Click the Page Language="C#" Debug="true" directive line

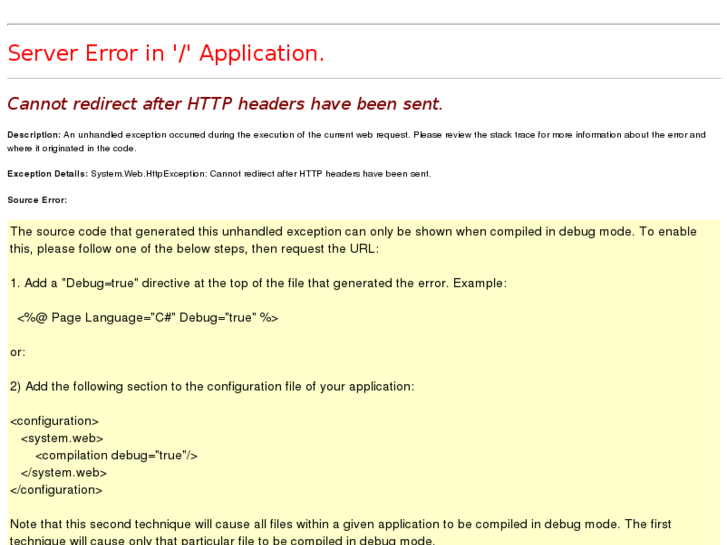(x=147, y=318)
